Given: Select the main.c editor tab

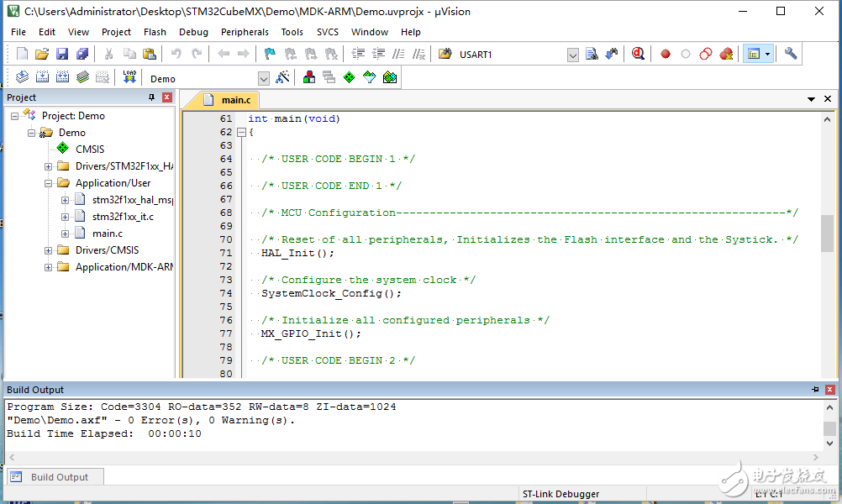Looking at the screenshot, I should [227, 100].
